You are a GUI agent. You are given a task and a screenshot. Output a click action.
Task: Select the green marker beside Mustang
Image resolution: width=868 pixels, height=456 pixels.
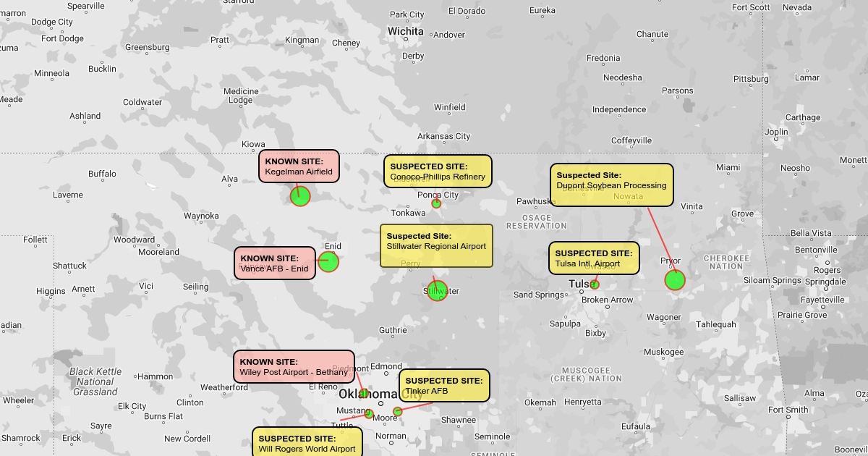coord(369,414)
